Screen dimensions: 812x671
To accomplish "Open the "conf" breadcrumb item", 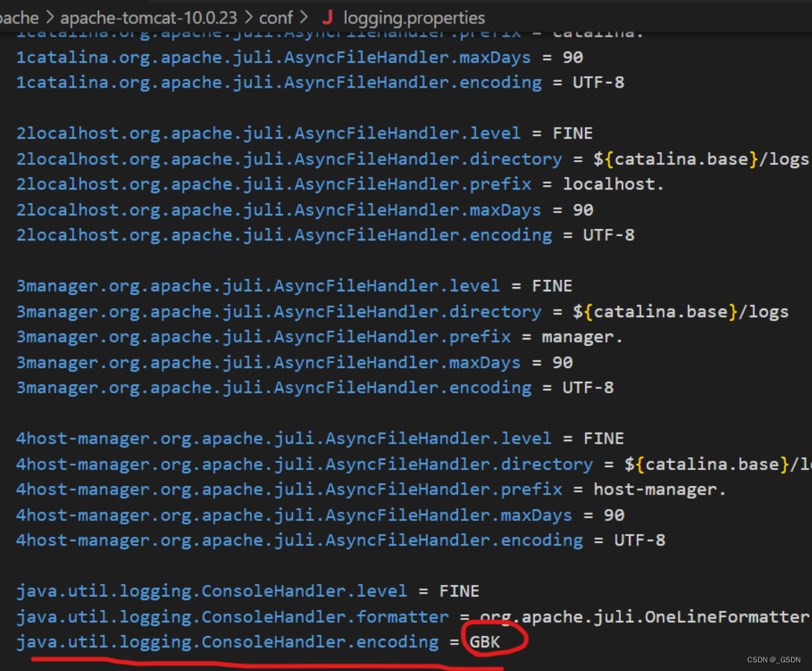I will [x=276, y=18].
